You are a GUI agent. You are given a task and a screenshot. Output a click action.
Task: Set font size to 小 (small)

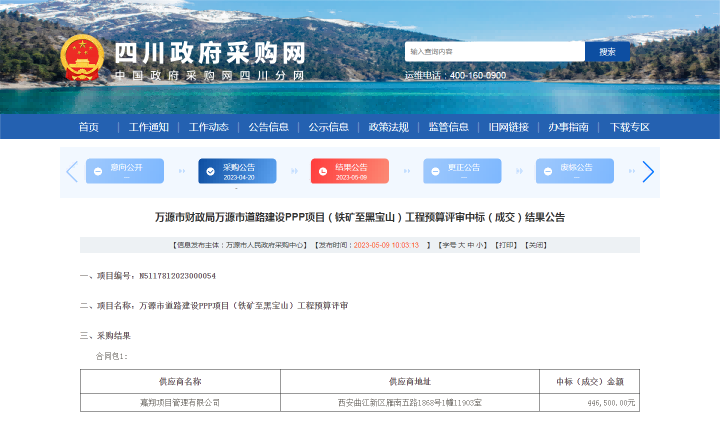(481, 244)
